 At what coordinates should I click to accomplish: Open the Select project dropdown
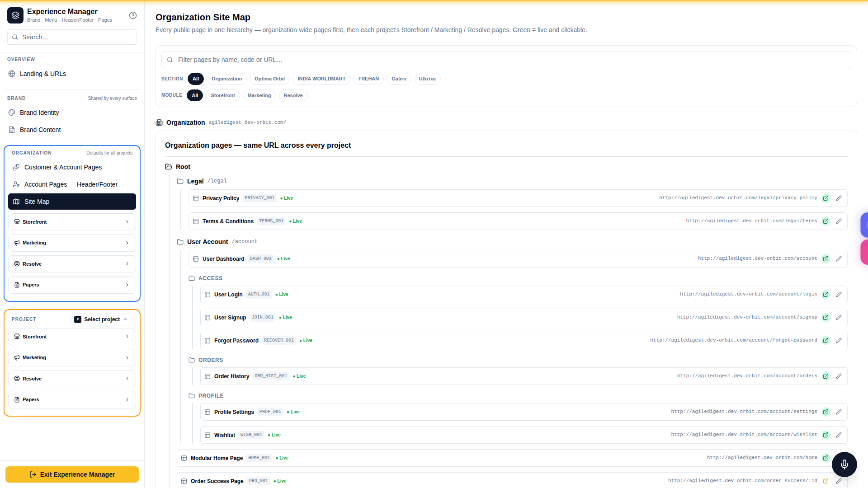point(101,319)
